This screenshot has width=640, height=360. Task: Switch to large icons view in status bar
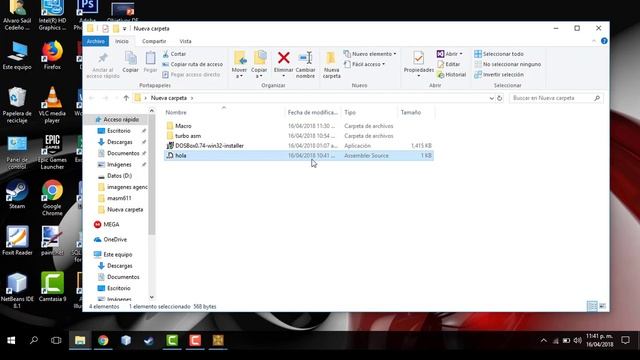coord(602,306)
